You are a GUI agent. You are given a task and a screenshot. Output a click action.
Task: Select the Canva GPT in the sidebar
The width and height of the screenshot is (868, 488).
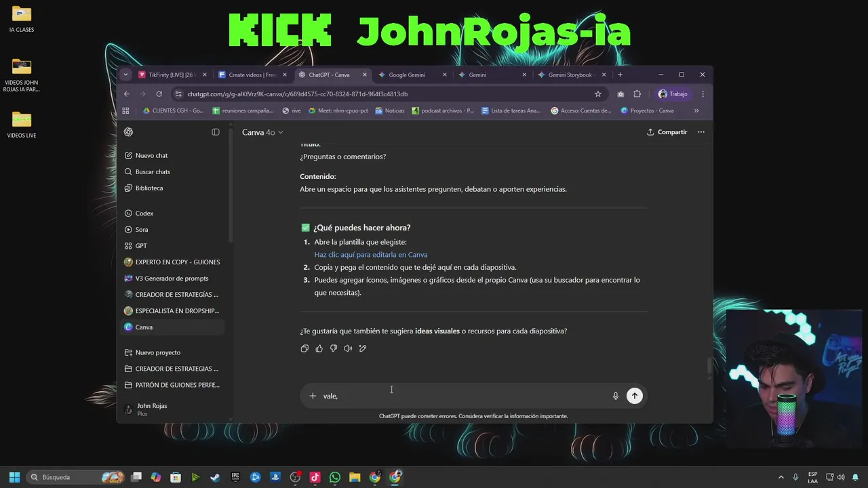(x=173, y=327)
